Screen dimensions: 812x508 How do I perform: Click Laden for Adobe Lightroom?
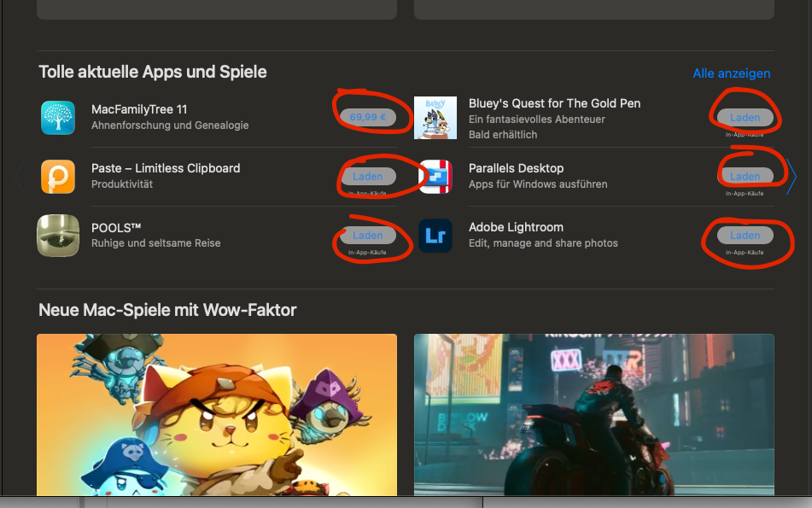[745, 236]
